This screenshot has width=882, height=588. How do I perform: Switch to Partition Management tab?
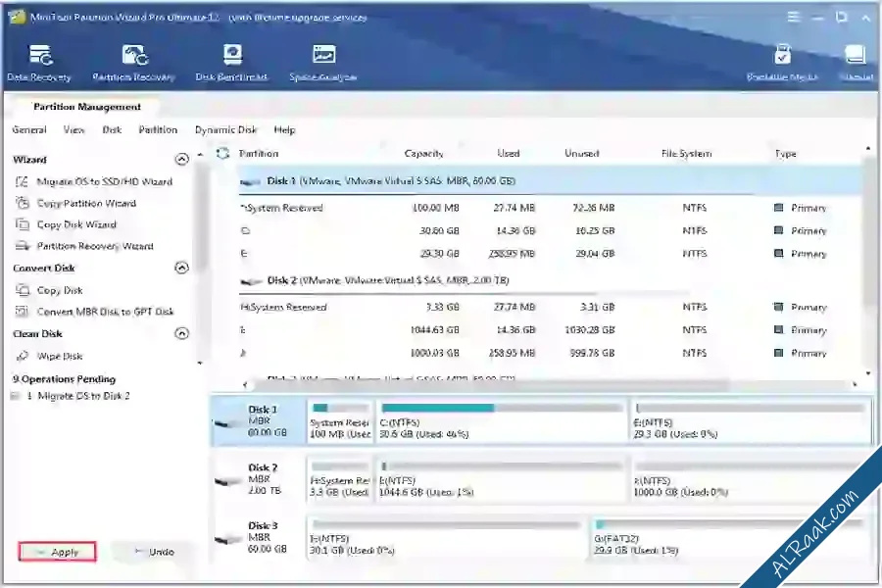coord(86,107)
